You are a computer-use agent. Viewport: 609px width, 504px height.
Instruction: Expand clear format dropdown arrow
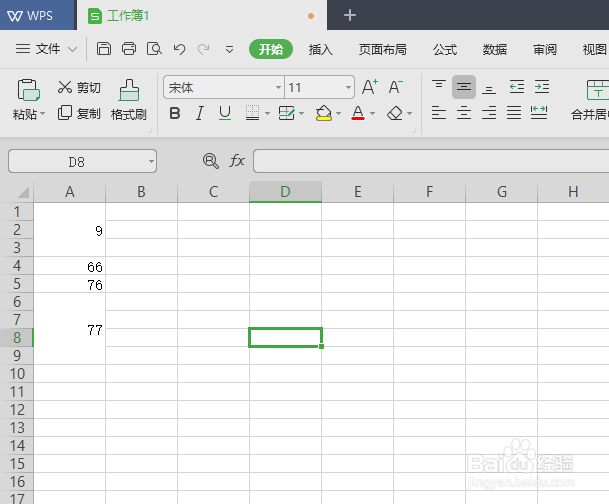click(410, 114)
